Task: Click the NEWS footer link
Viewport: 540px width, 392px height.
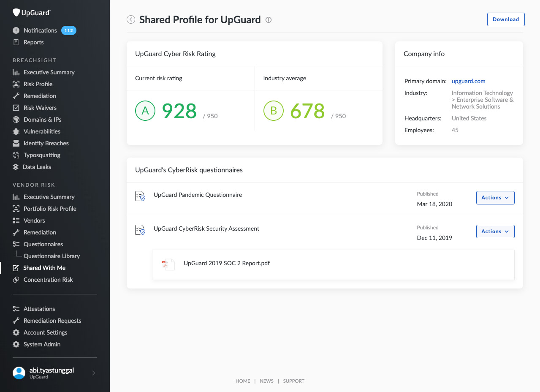Action: pos(266,381)
